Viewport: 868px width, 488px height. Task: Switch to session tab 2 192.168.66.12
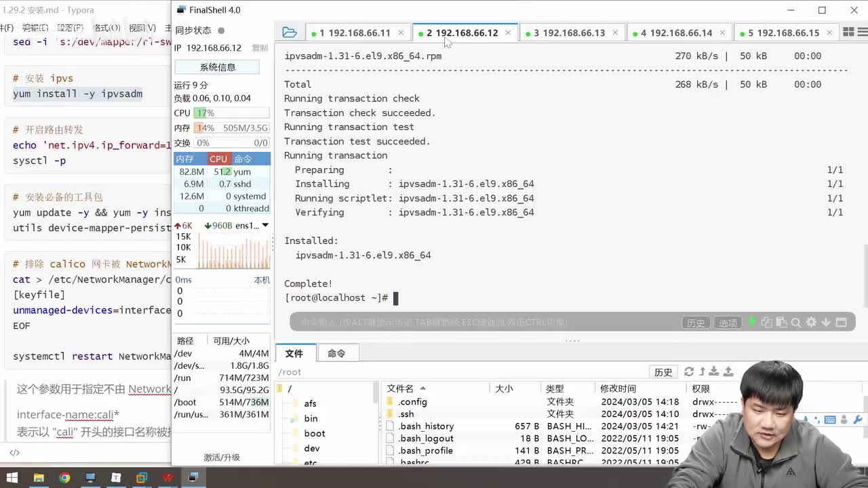pos(465,33)
